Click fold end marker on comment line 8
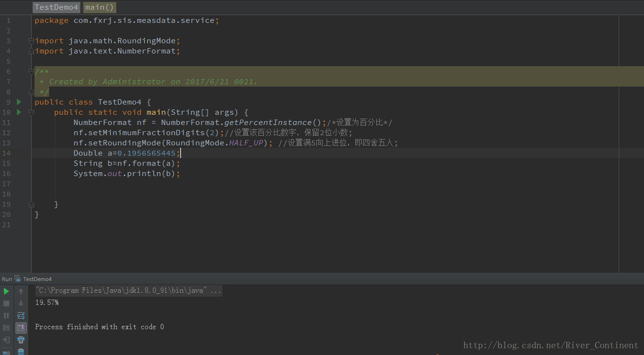The image size is (644, 355). 31,92
